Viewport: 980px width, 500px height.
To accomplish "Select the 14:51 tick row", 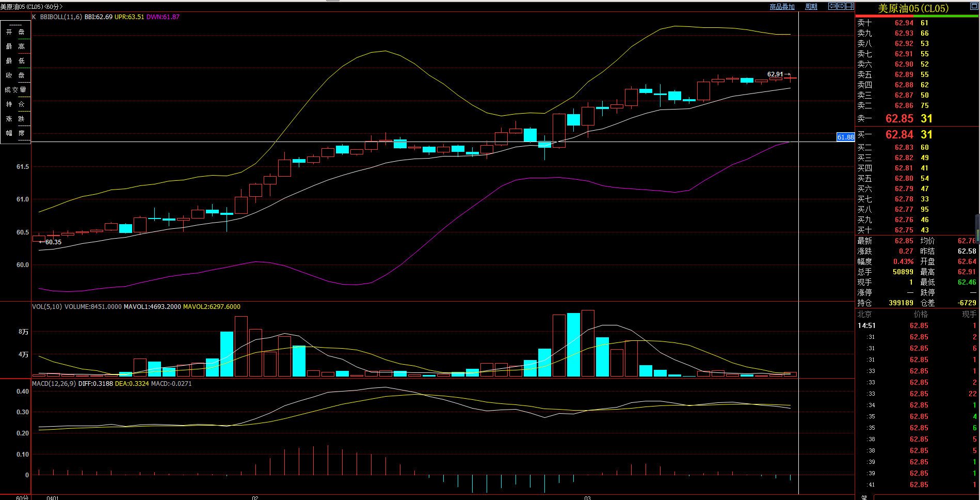I will [x=917, y=325].
